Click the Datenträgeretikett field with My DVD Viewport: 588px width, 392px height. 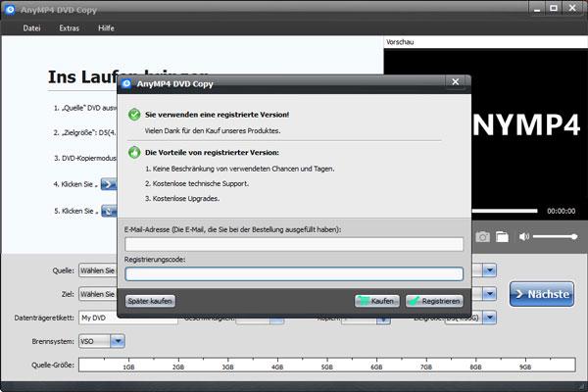point(127,318)
